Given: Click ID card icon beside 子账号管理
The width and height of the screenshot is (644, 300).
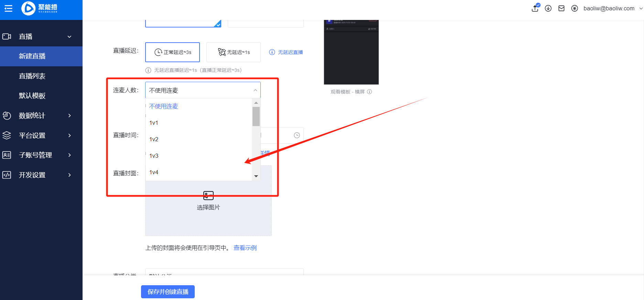Looking at the screenshot, I should tap(7, 155).
